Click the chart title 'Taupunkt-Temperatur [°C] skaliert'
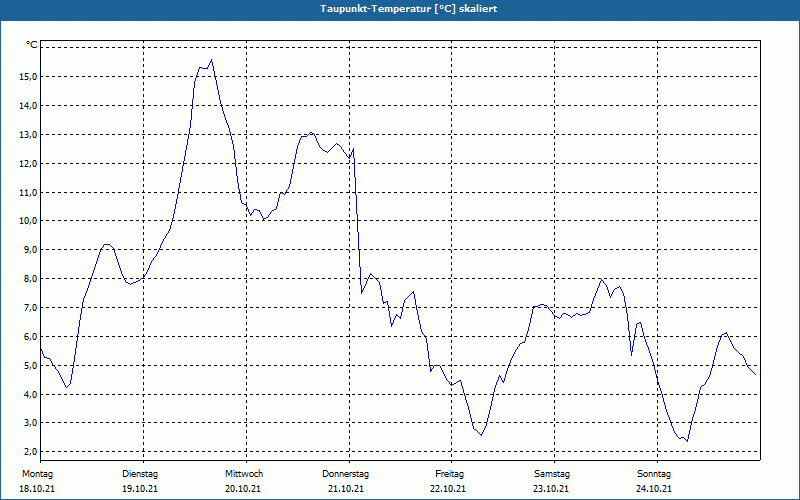The height and width of the screenshot is (500, 800). 409,9
